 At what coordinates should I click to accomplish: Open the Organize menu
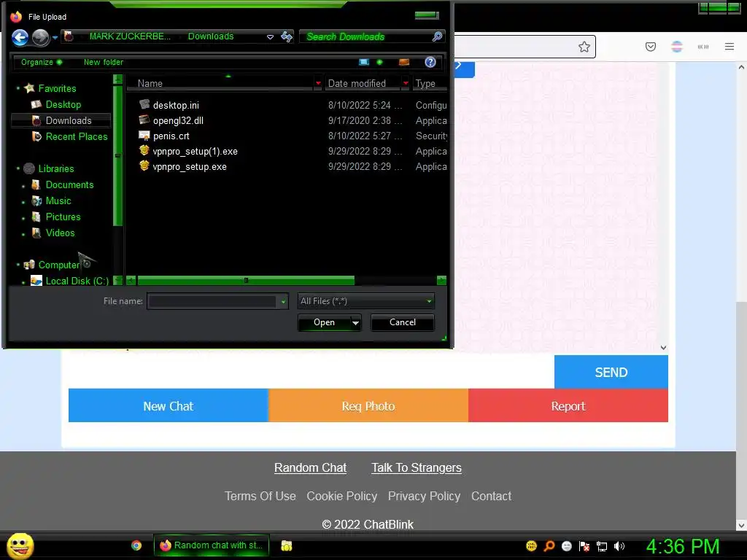[42, 62]
